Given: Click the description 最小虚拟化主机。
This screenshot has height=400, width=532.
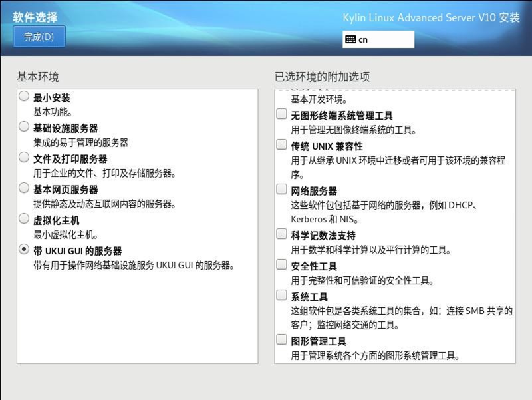Looking at the screenshot, I should click(x=66, y=234).
